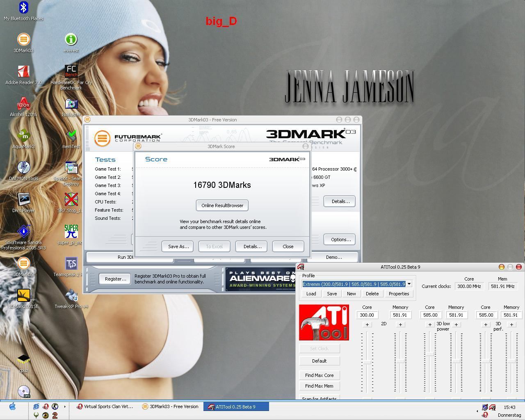This screenshot has width=525, height=420.
Task: Delete the ATITool profile
Action: (372, 294)
